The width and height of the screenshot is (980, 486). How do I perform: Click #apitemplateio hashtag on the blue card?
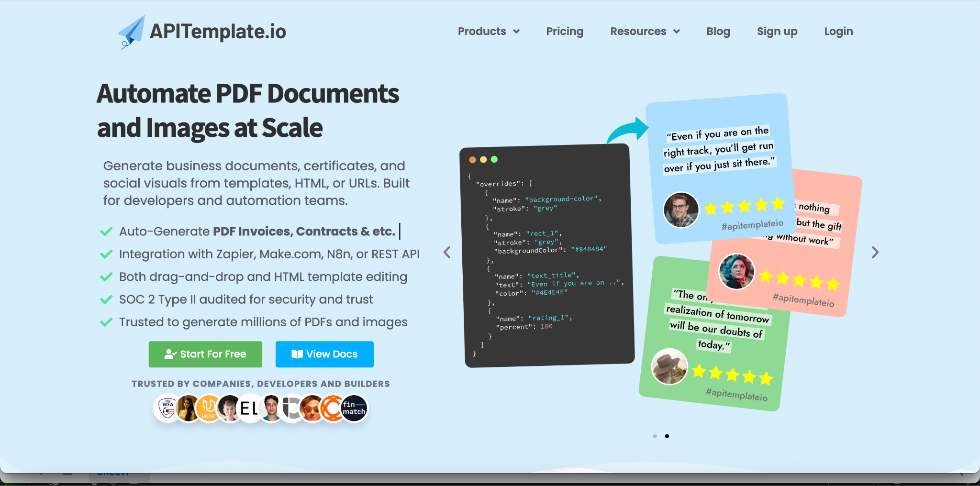(752, 225)
